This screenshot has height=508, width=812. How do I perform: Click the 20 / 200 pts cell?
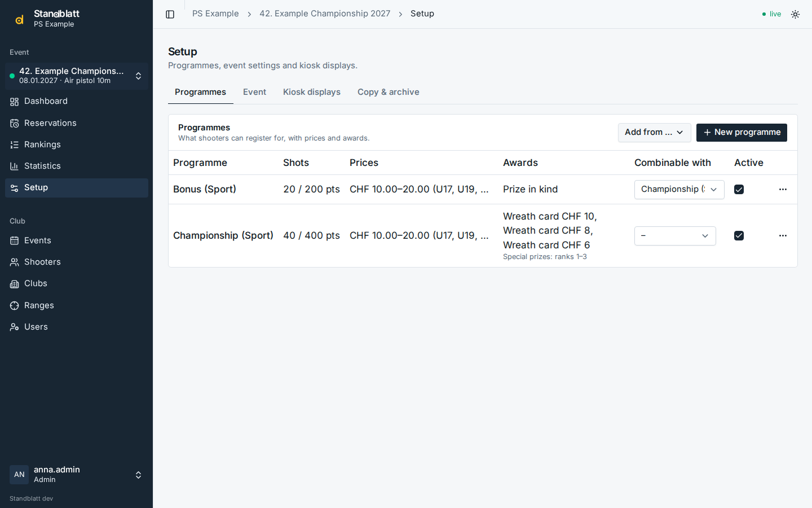[311, 189]
